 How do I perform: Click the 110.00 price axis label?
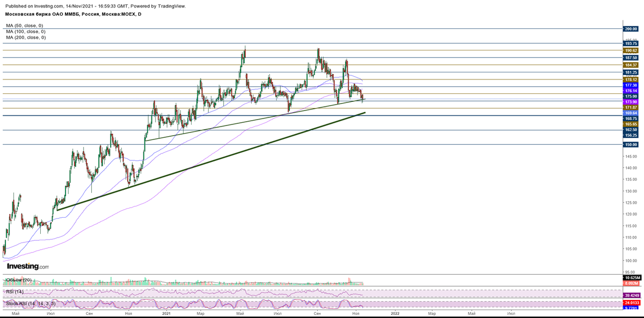pos(630,237)
